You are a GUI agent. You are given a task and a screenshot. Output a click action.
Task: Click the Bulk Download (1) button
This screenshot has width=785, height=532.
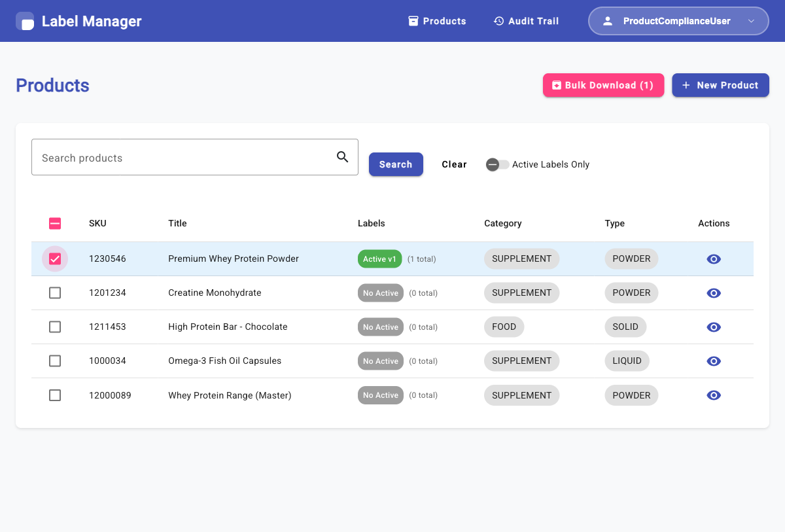point(602,85)
